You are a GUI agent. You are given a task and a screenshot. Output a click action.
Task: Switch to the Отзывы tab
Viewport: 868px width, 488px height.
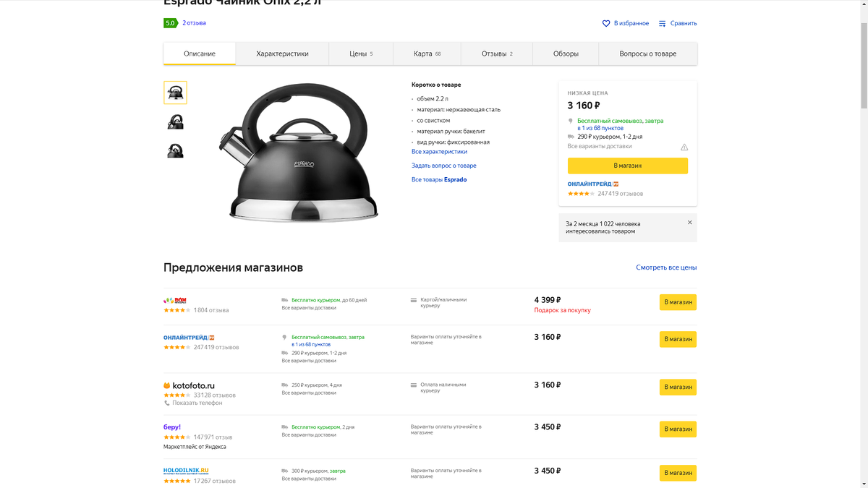[x=496, y=53]
